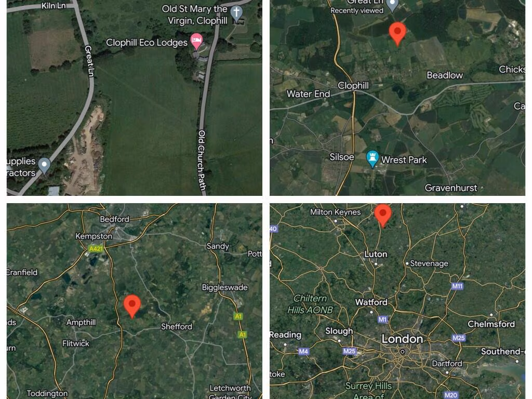Click the Recently viewed grey pin

pyautogui.click(x=393, y=5)
